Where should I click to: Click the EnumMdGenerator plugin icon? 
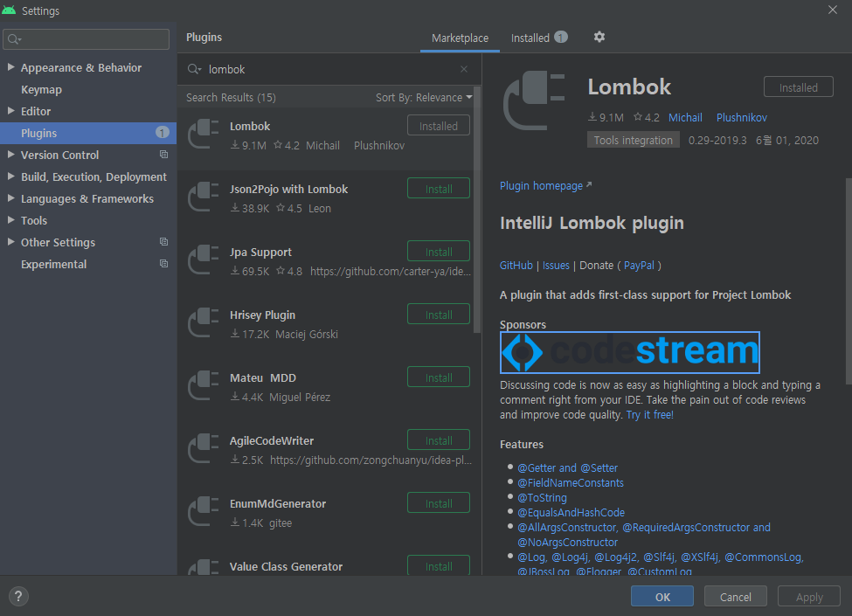tap(204, 512)
